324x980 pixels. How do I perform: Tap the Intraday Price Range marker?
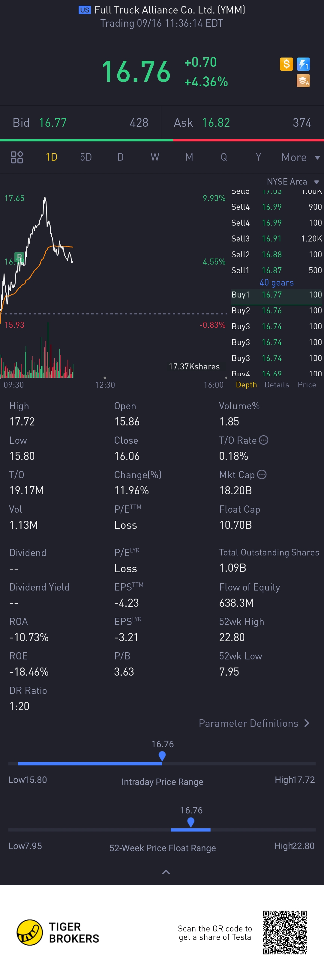point(162,756)
